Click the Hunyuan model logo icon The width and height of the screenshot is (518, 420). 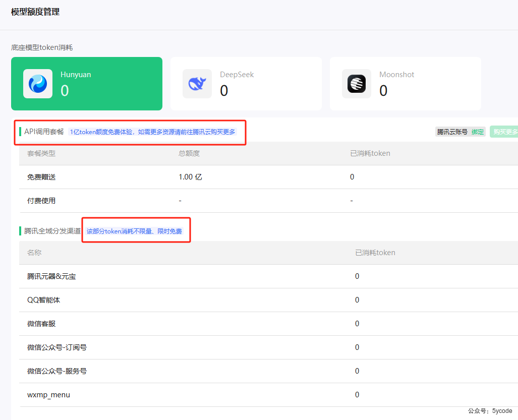point(38,84)
